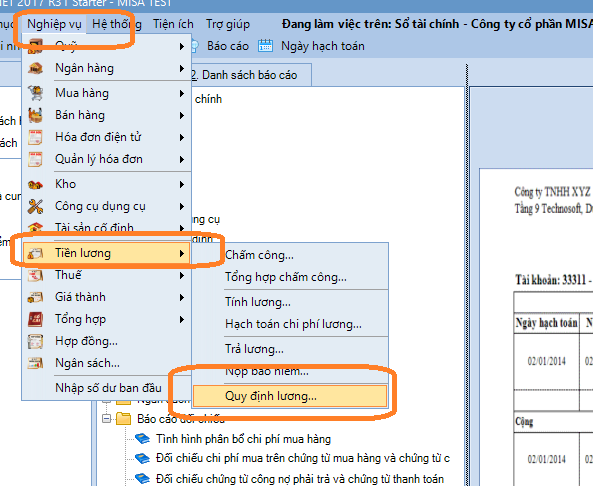
Task: Select Mua hàng menu item
Action: click(x=106, y=93)
